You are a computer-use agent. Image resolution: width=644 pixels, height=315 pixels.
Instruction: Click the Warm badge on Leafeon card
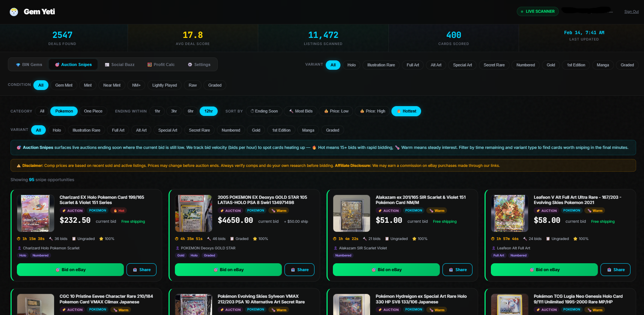[595, 211]
